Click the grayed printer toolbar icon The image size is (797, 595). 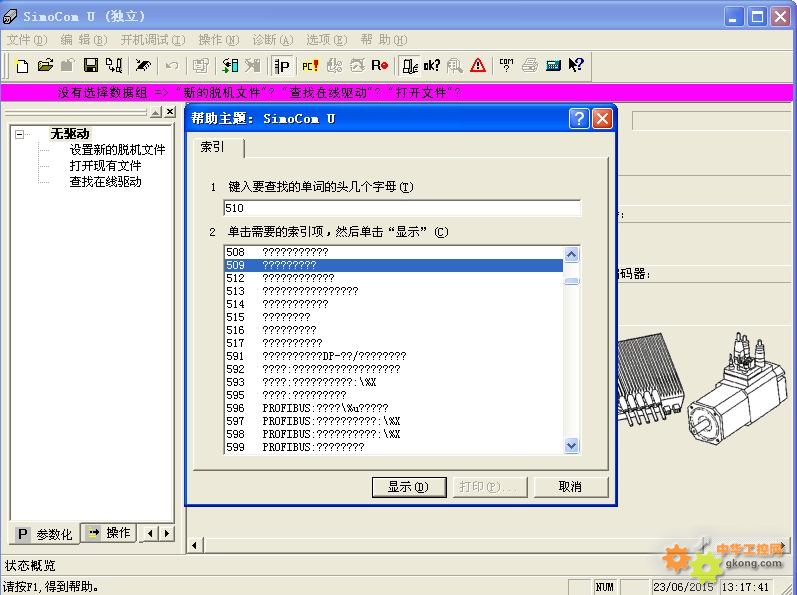(x=530, y=66)
